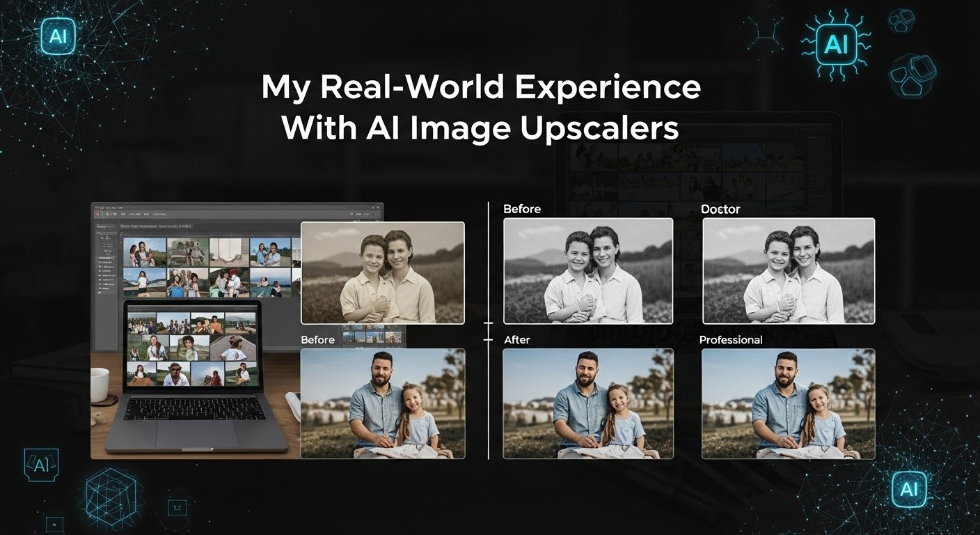This screenshot has width=980, height=535.
Task: Click the vertical divider between the comparison photos
Action: click(x=489, y=334)
